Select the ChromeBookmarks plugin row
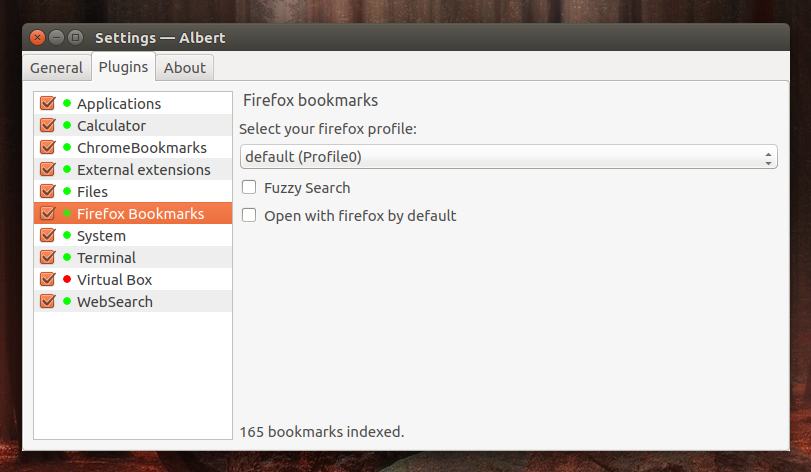The height and width of the screenshot is (472, 811). pos(133,147)
